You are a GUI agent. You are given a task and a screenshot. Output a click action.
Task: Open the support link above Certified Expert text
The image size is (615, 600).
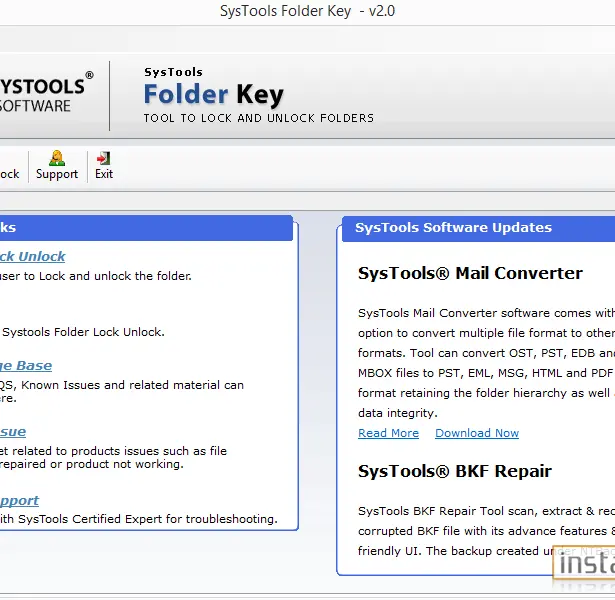[19, 501]
